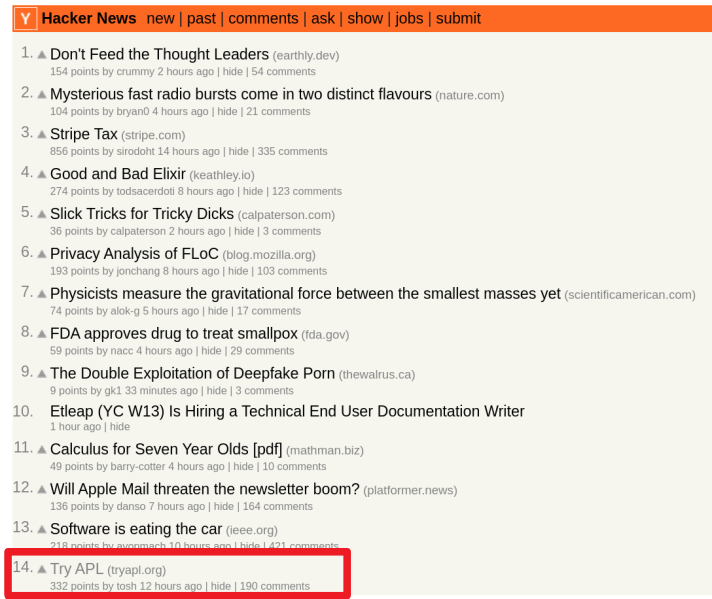Viewport: 712px width, 599px height.
Task: Hide the Stripe Tax story
Action: pyautogui.click(x=238, y=152)
